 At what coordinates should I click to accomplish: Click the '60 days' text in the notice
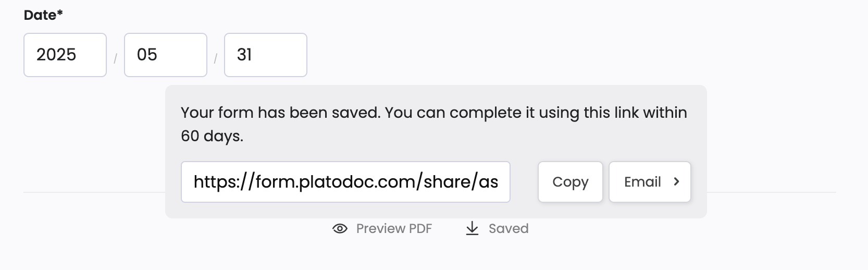[x=212, y=136]
